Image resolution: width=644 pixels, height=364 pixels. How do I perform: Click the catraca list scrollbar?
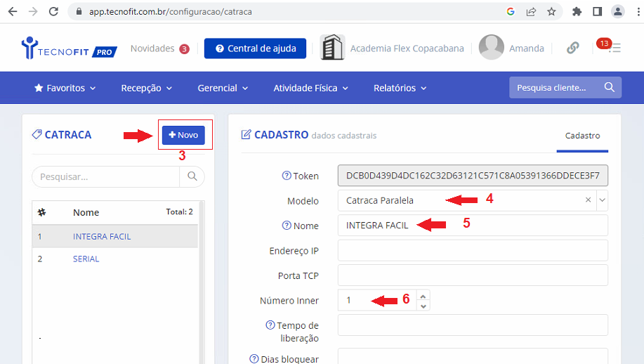(x=202, y=282)
